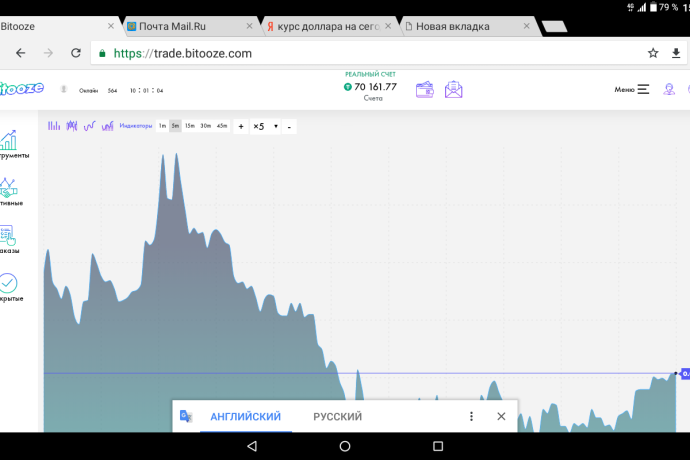Open the orders sidebar icon
Viewport: 690px width, 460px height.
[9, 239]
